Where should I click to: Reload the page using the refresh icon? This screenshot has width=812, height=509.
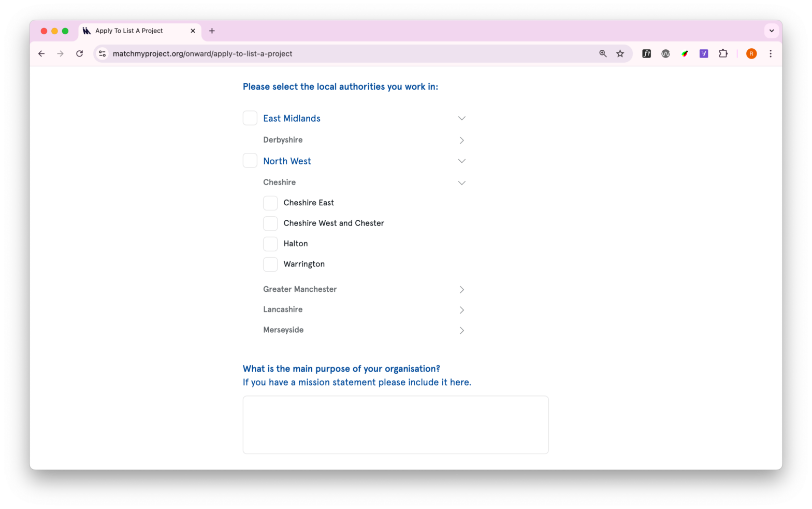pyautogui.click(x=79, y=53)
